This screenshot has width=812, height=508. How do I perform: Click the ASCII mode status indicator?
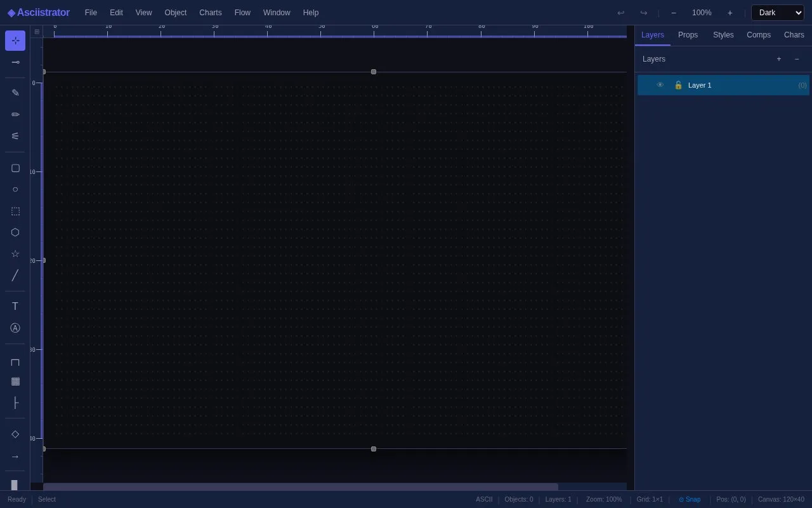(484, 500)
